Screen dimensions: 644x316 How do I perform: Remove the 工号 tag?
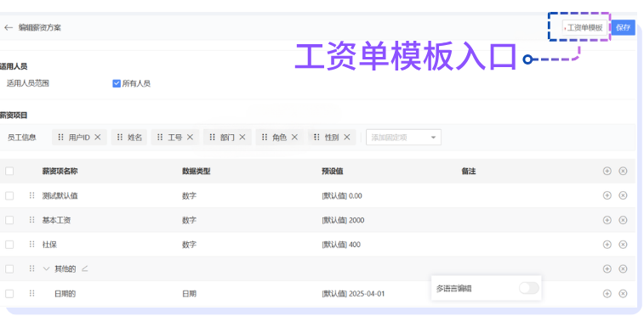coord(190,138)
